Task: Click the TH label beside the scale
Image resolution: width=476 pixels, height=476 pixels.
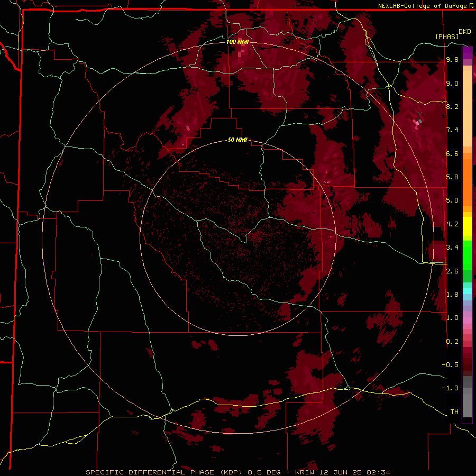Action: coord(454,412)
